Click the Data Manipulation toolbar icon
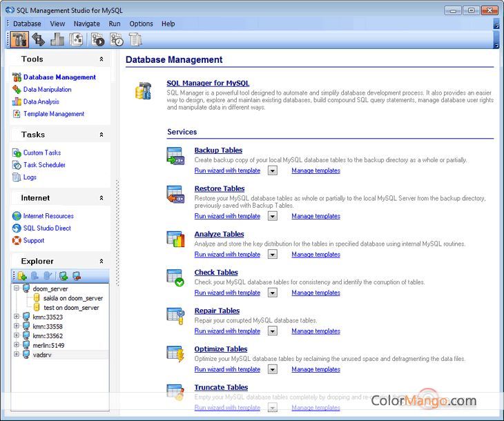This screenshot has width=504, height=421. (38, 40)
